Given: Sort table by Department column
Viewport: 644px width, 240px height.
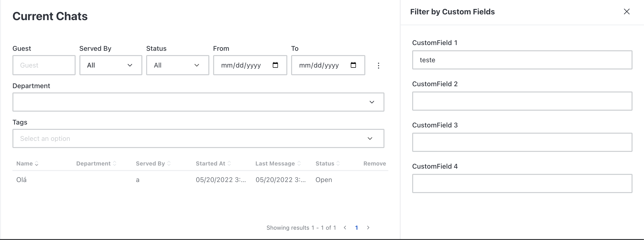Looking at the screenshot, I should point(96,163).
